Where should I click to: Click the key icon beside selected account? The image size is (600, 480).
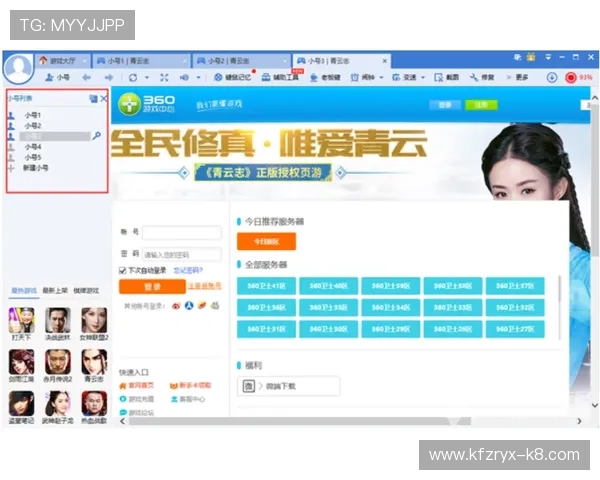click(96, 136)
